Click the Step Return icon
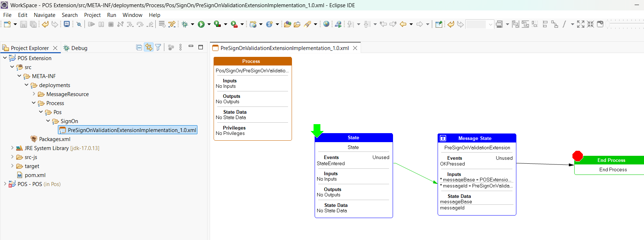Screen dimensions: 644x240 (x=150, y=24)
